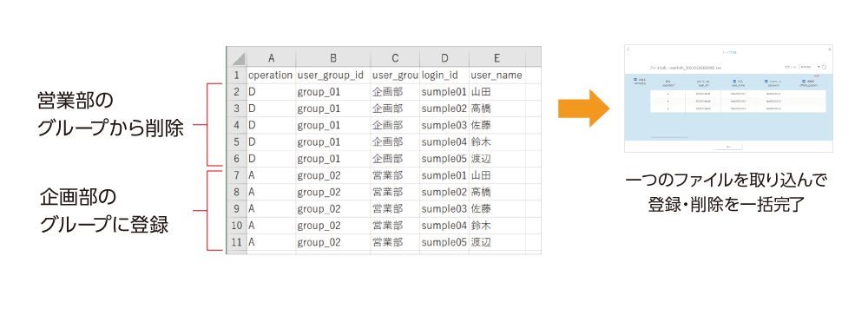Toggle the checkbox on the last import column header
Viewport: 868px width, 322px height.
pos(803,82)
